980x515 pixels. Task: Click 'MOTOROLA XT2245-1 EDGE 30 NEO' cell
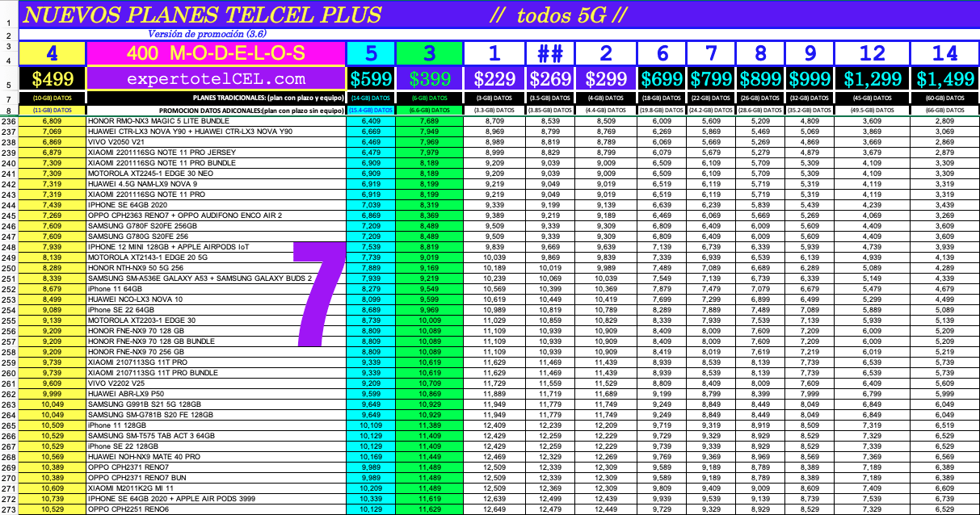click(216, 173)
